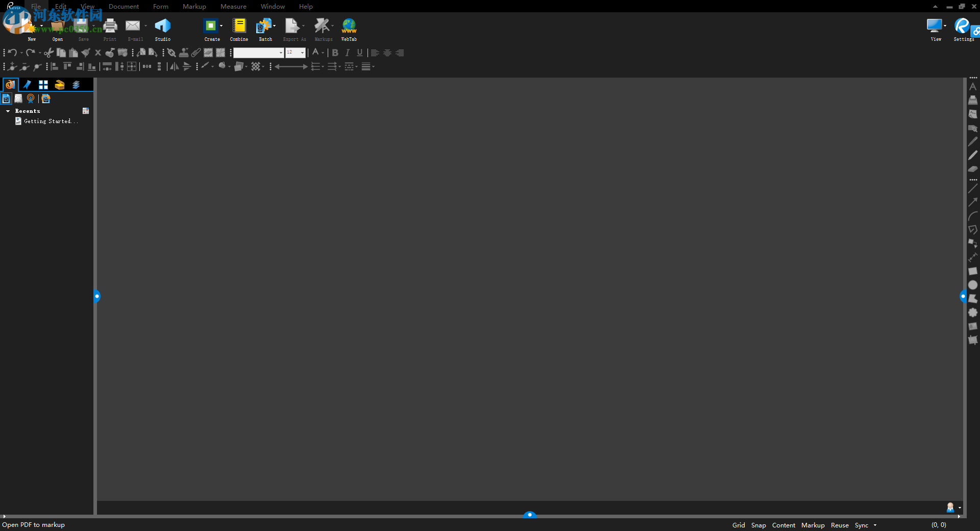Image resolution: width=980 pixels, height=531 pixels.
Task: Open the Getting Started PDF
Action: (x=50, y=121)
